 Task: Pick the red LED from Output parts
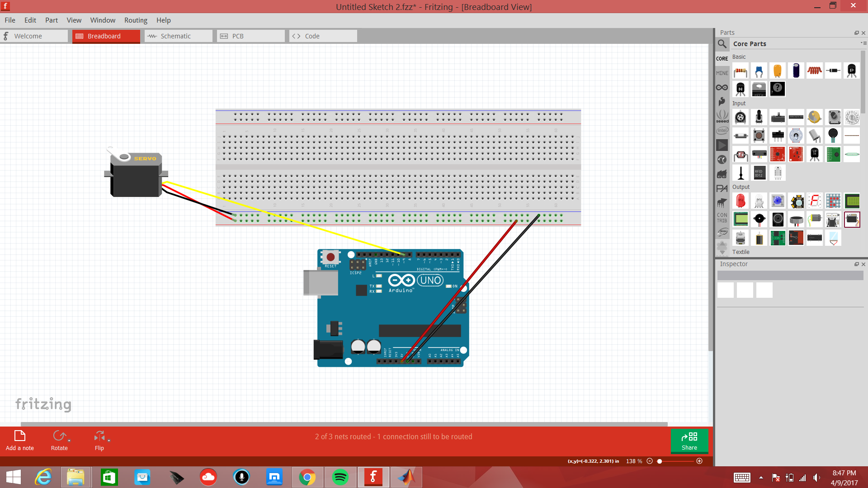click(x=741, y=201)
